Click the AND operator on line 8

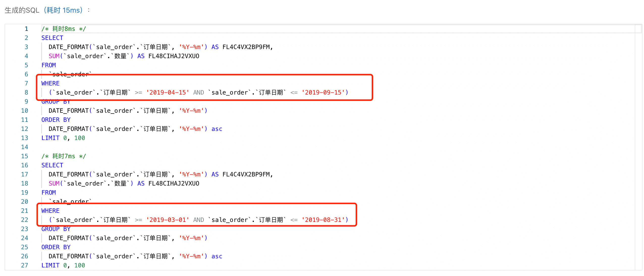click(x=198, y=93)
